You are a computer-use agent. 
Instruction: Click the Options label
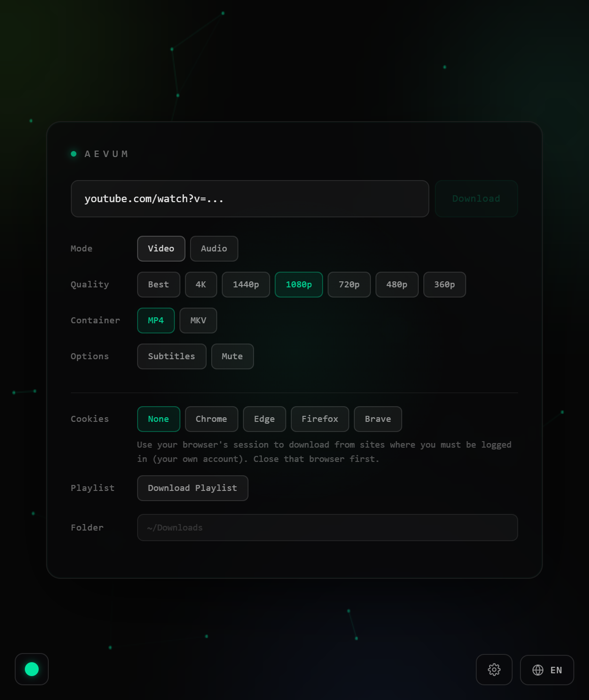90,356
